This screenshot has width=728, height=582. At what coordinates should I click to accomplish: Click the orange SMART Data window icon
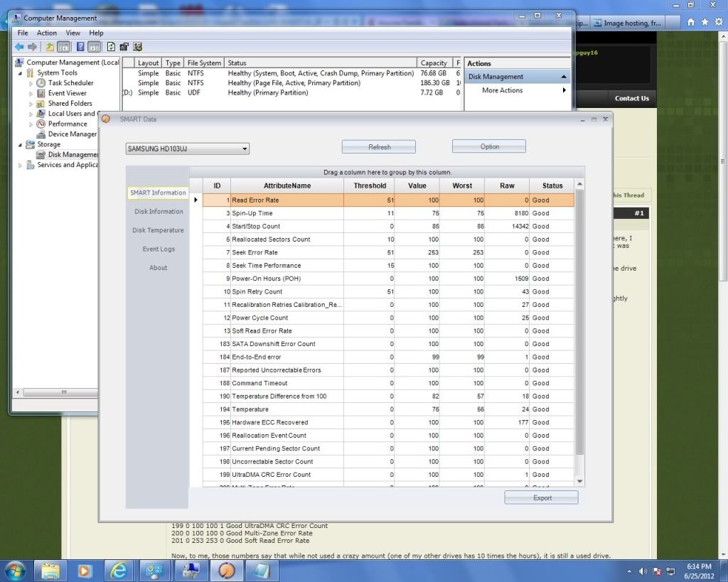pyautogui.click(x=106, y=119)
